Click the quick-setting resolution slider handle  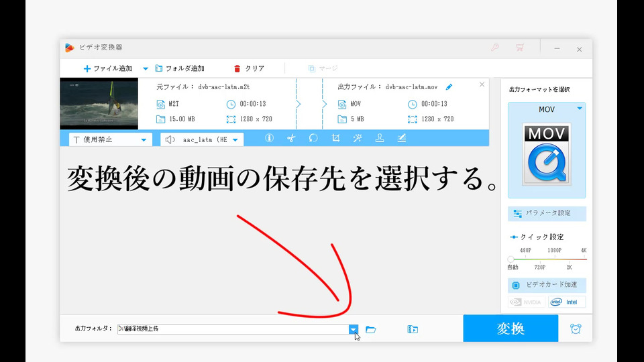pos(511,259)
